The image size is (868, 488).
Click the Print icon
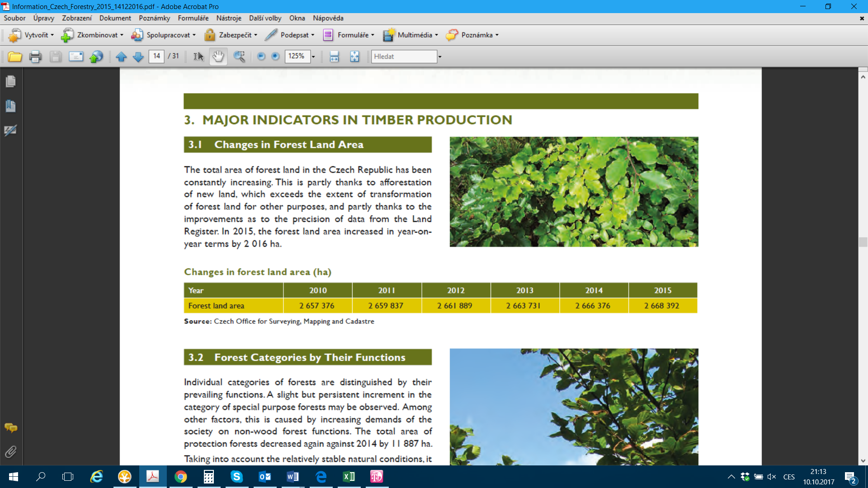coord(35,56)
